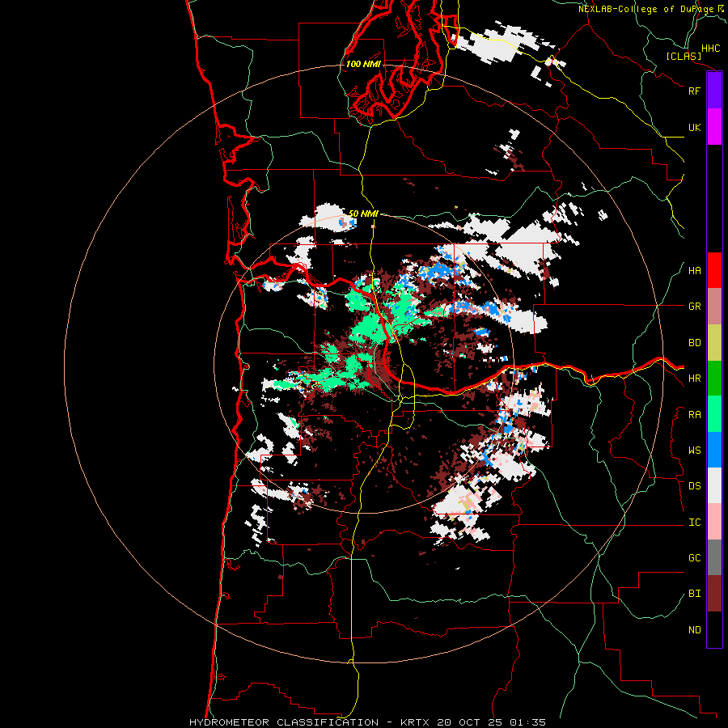The width and height of the screenshot is (728, 728).
Task: Click the blue WS legend swatch
Action: tap(714, 450)
